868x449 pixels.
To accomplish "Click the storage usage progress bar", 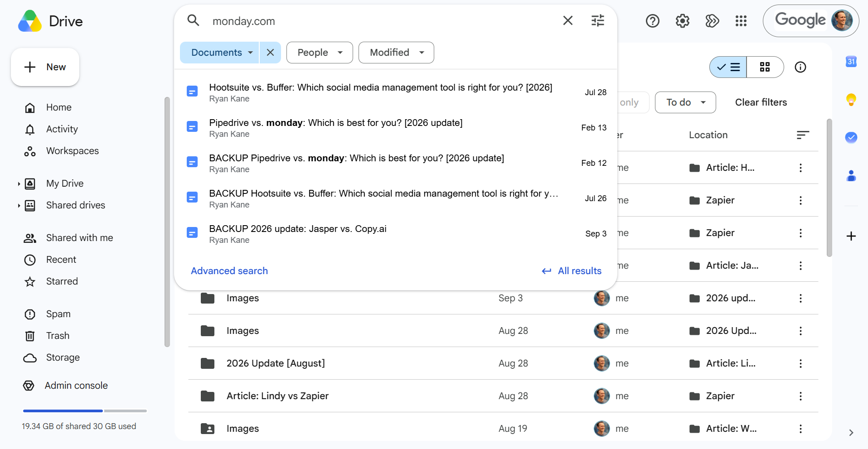I will (85, 411).
